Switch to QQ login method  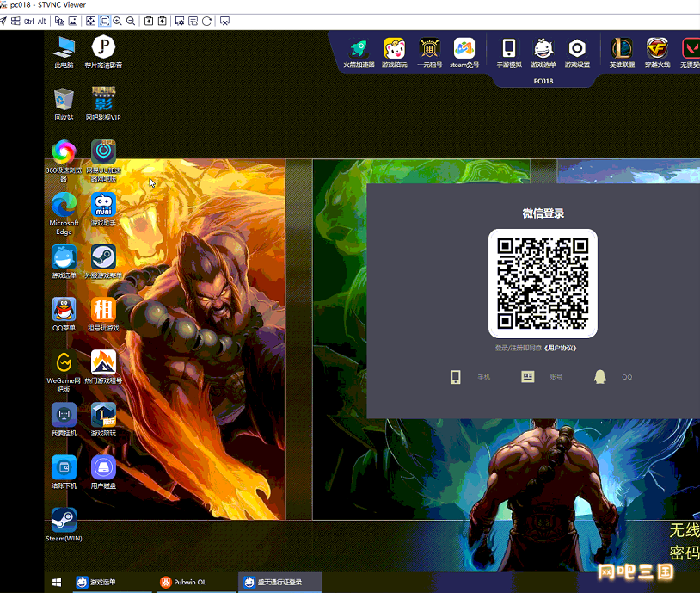coord(613,377)
